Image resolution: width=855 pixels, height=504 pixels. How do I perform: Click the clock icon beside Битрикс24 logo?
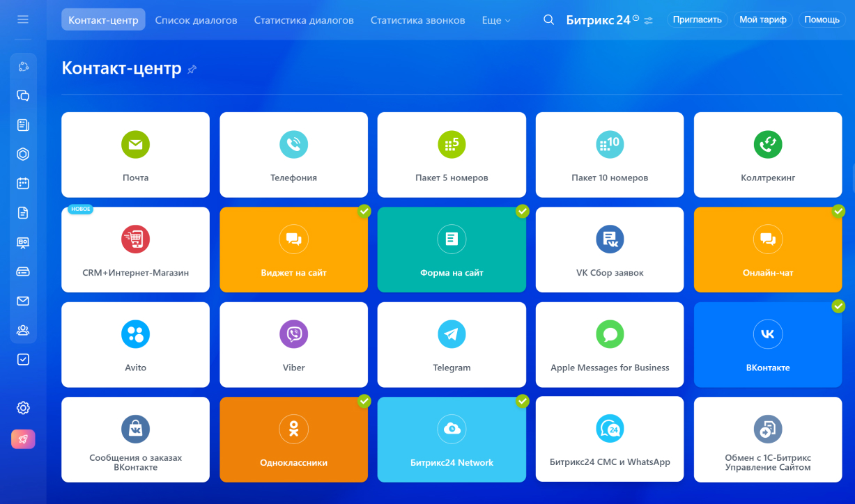pos(636,17)
